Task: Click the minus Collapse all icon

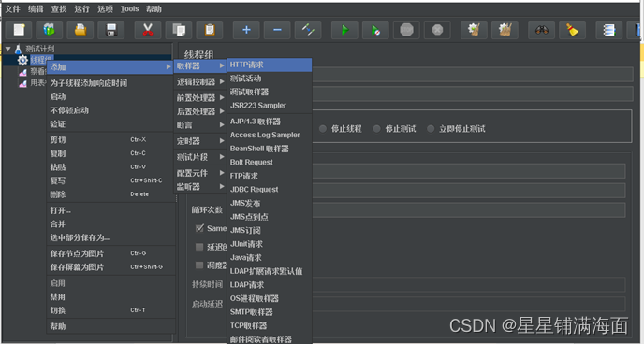Action: coord(277,30)
